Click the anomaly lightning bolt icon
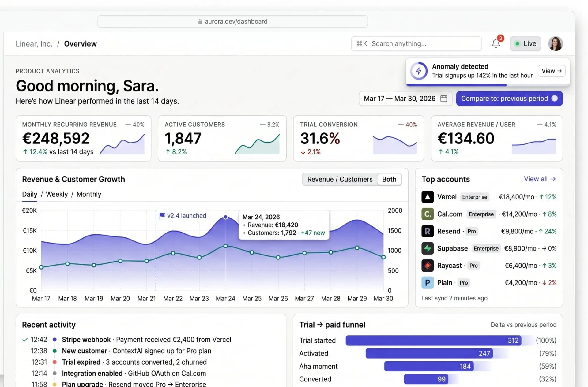The height and width of the screenshot is (387, 588). [x=419, y=71]
